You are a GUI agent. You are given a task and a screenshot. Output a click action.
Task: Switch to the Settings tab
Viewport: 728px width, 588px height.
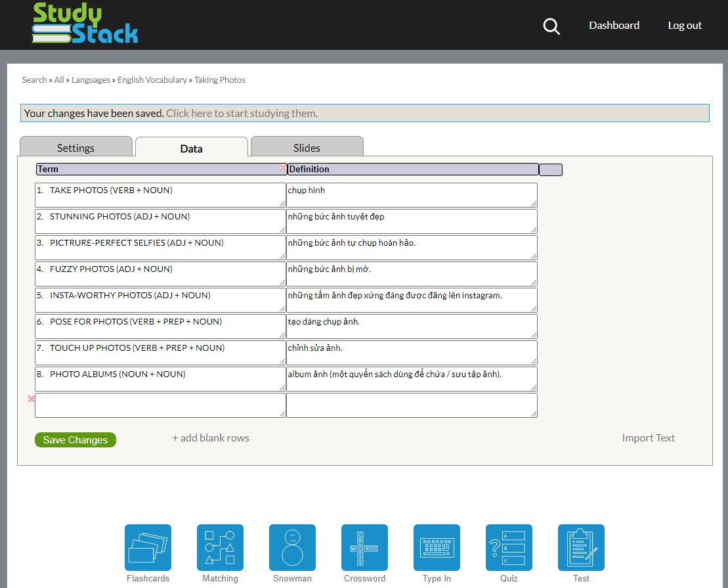click(x=75, y=148)
